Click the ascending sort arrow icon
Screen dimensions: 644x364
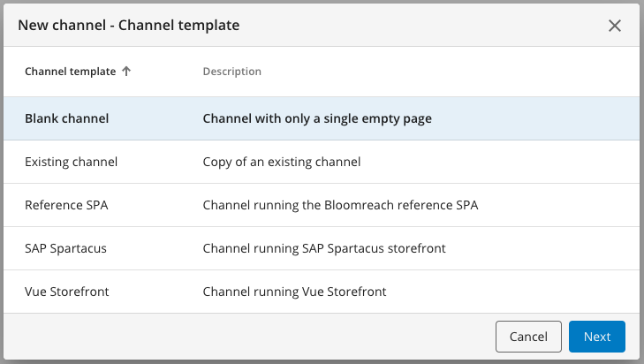coord(126,72)
